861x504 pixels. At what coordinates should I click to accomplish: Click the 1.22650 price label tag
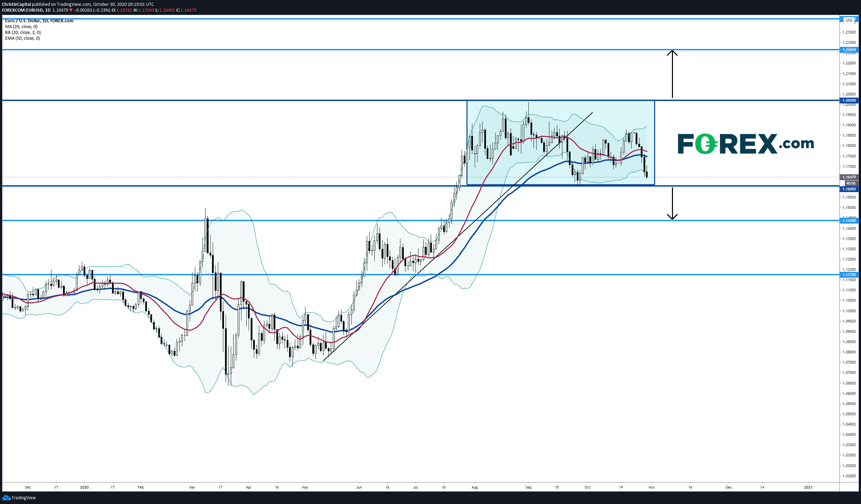(x=849, y=50)
